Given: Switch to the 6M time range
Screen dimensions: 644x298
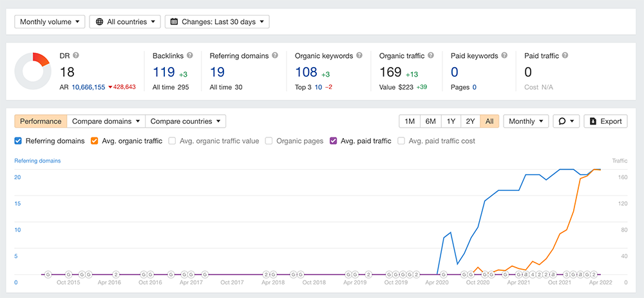Looking at the screenshot, I should [x=430, y=121].
